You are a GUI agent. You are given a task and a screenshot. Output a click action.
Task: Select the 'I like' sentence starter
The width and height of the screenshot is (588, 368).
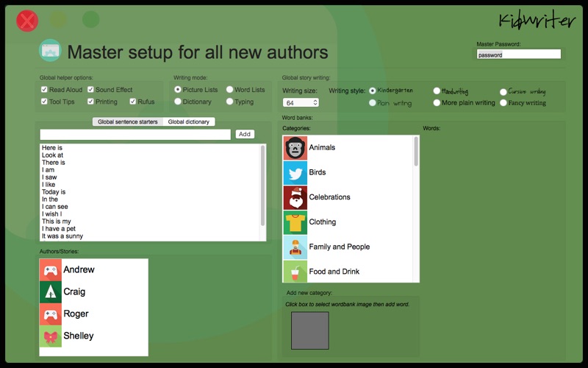pos(49,185)
